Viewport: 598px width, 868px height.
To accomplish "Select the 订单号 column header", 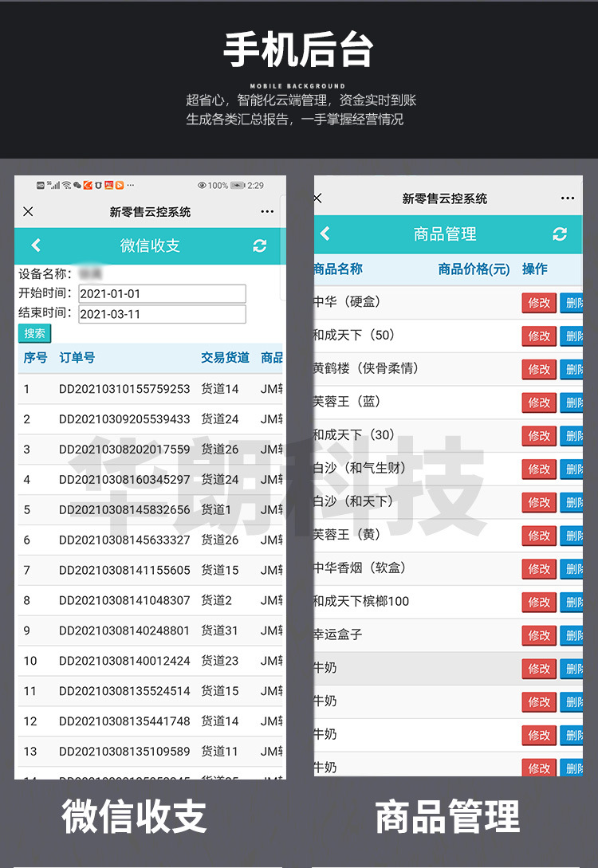I will pos(77,358).
